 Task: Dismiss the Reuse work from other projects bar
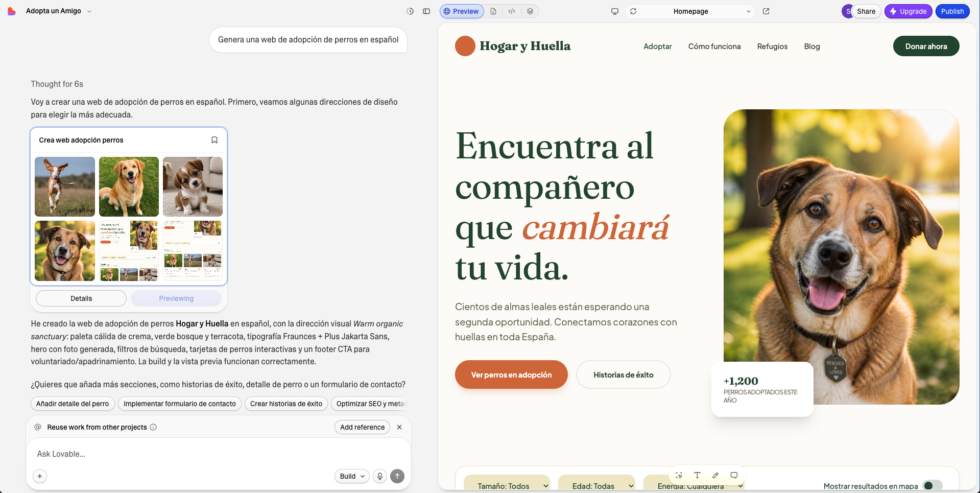pyautogui.click(x=399, y=427)
